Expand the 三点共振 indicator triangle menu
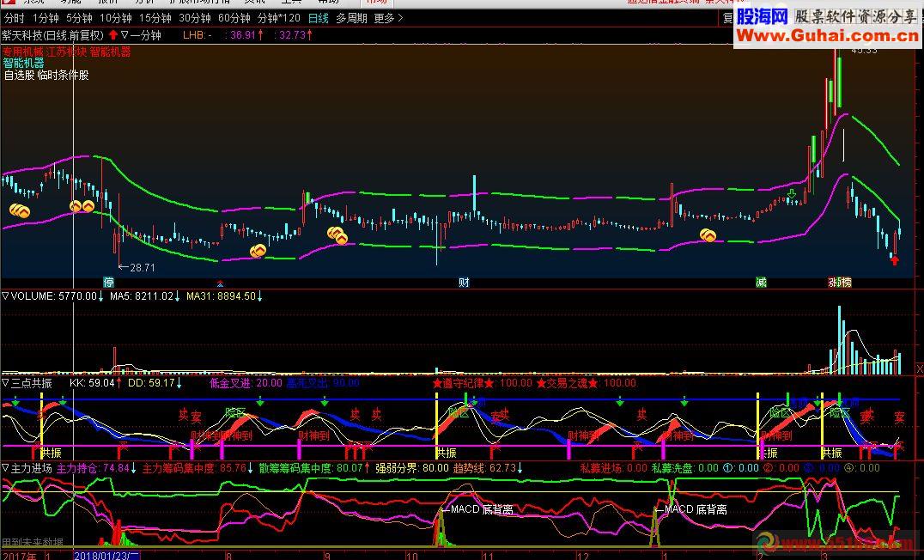The height and width of the screenshot is (560, 924). pos(5,382)
